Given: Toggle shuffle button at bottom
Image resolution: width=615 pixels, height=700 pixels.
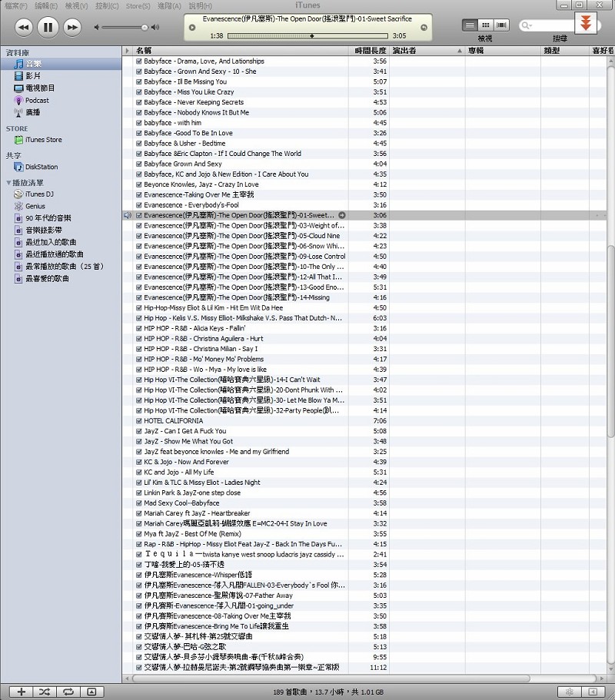Looking at the screenshot, I should [45, 692].
